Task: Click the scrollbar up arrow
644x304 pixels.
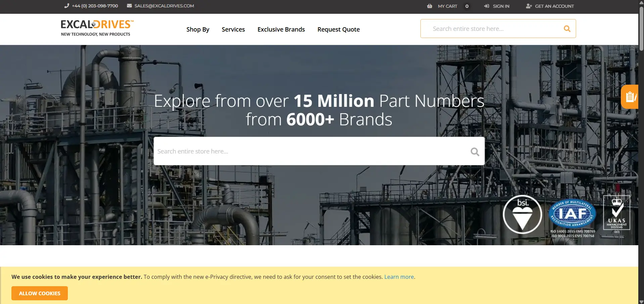Action: coord(641,3)
